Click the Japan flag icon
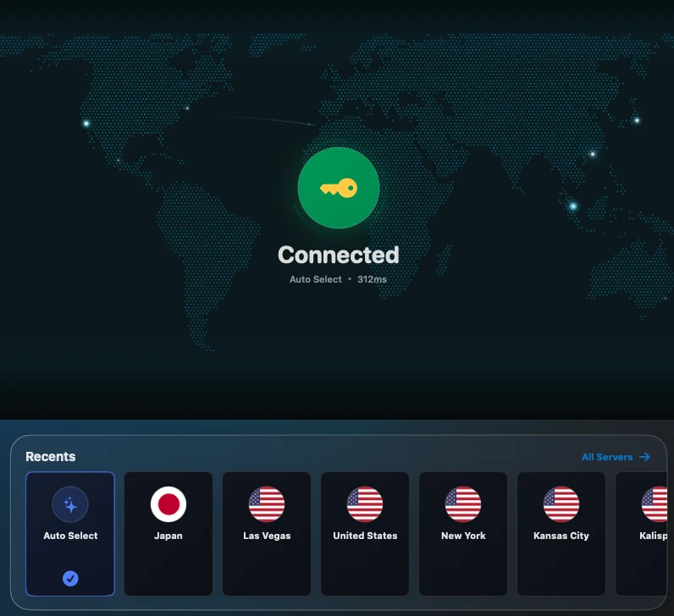This screenshot has width=674, height=616. (x=168, y=504)
